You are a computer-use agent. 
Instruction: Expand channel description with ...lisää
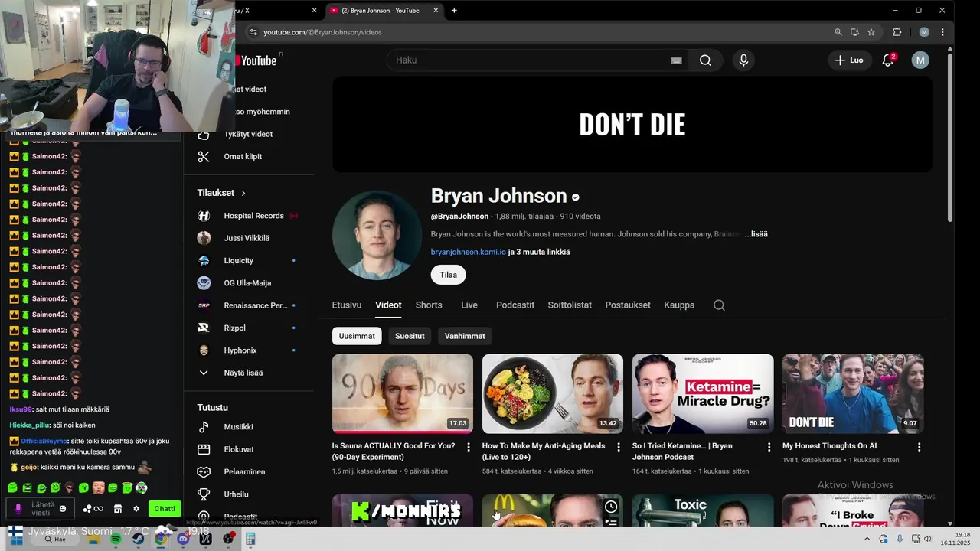(756, 234)
